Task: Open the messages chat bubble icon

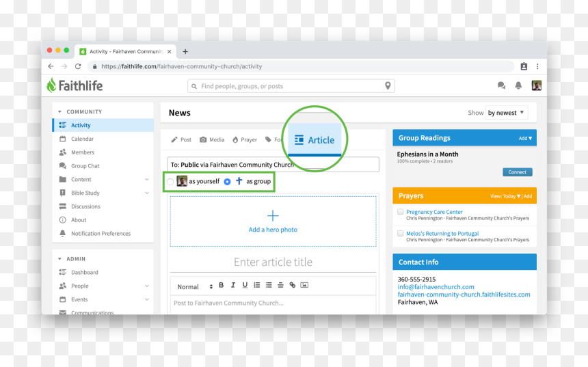Action: [501, 85]
